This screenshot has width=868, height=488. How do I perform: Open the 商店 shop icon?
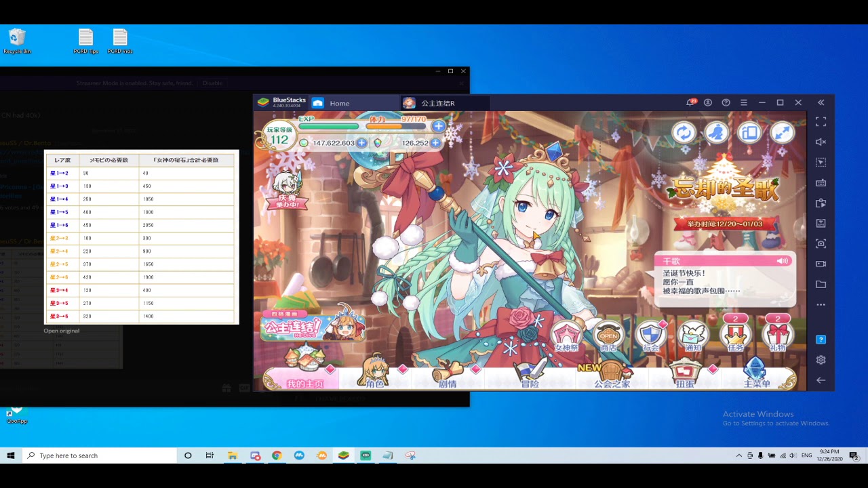pos(608,337)
